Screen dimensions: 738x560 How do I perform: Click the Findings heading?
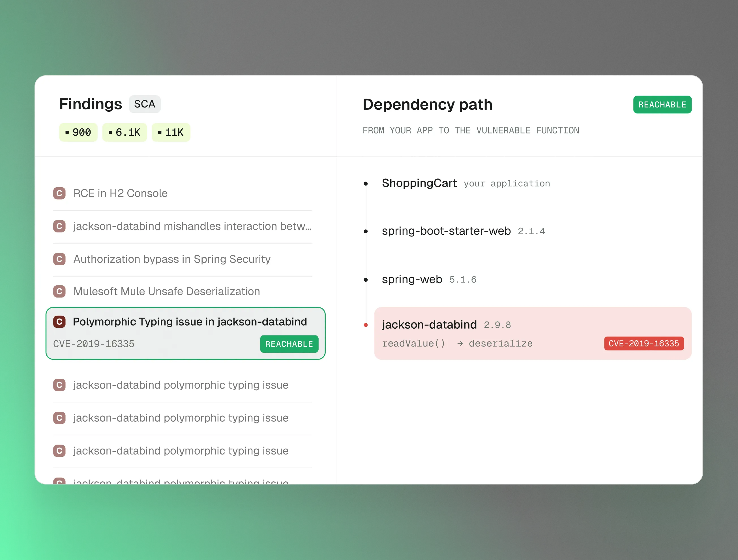point(91,104)
